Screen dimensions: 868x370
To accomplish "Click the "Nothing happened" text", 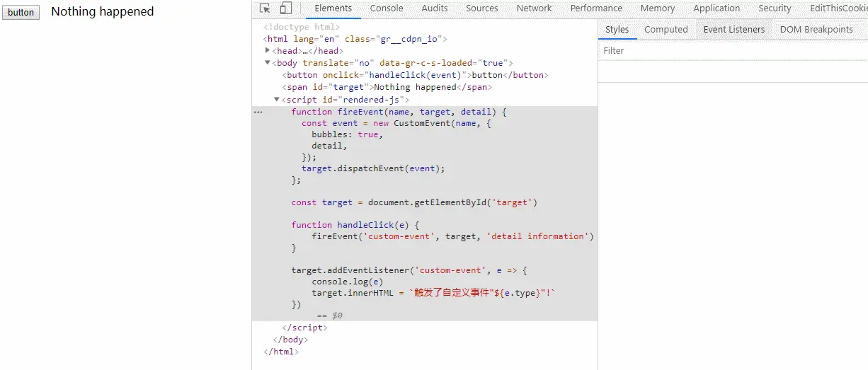I will (x=103, y=11).
